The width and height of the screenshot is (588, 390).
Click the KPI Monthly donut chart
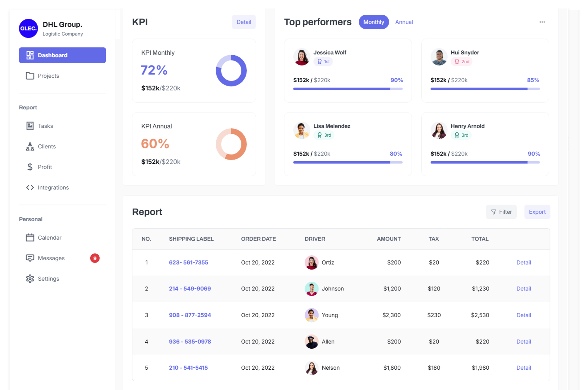[x=231, y=71]
